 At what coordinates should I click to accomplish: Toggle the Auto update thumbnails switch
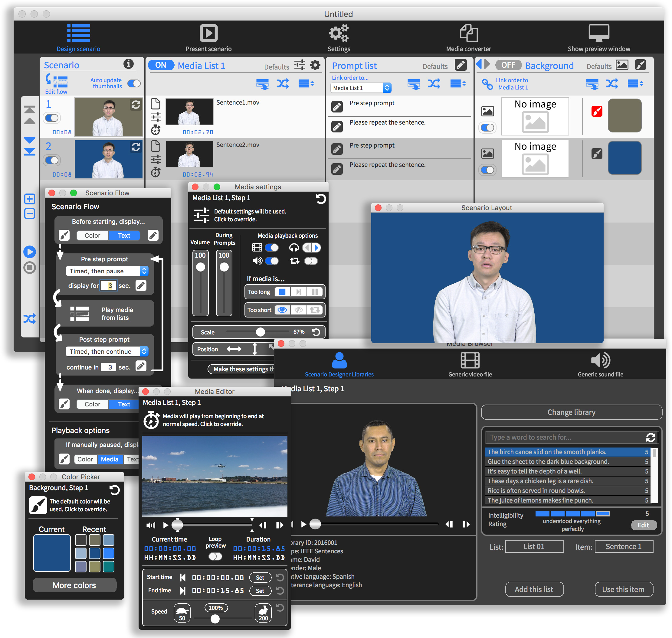[x=134, y=83]
